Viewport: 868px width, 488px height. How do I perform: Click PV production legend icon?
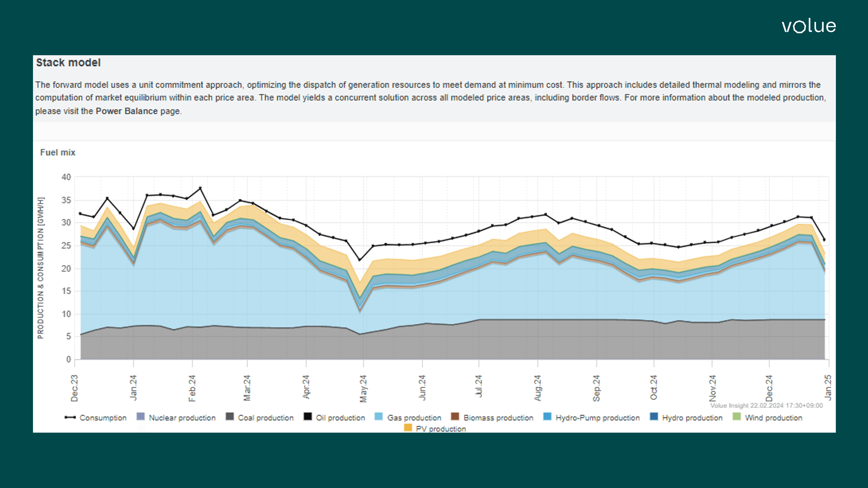[x=408, y=428]
